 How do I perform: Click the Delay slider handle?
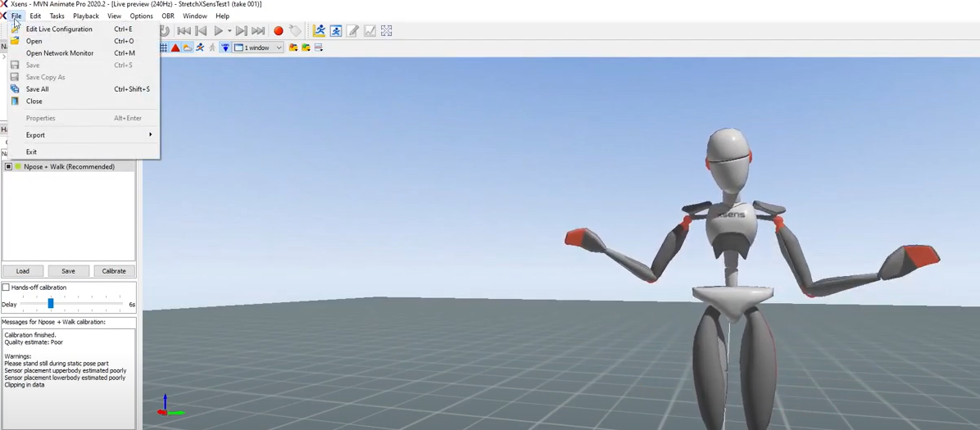click(51, 304)
